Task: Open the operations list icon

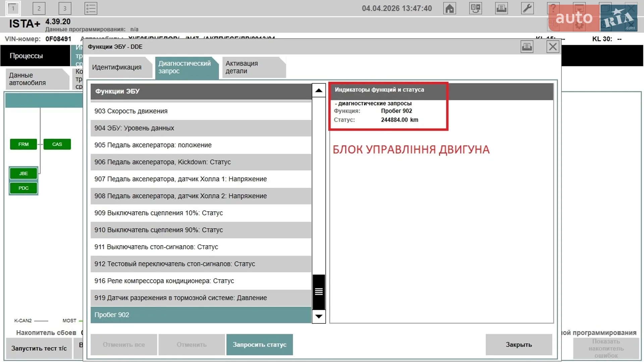Action: point(91,8)
